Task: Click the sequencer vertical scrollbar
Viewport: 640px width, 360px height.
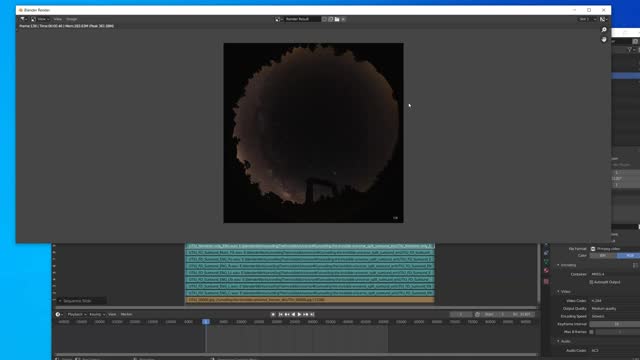Action: pos(539,273)
